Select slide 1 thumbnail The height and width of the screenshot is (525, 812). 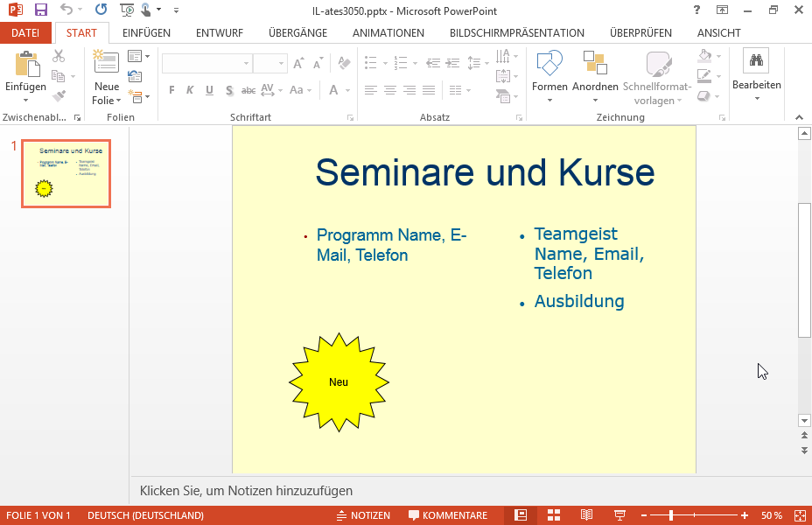click(66, 173)
